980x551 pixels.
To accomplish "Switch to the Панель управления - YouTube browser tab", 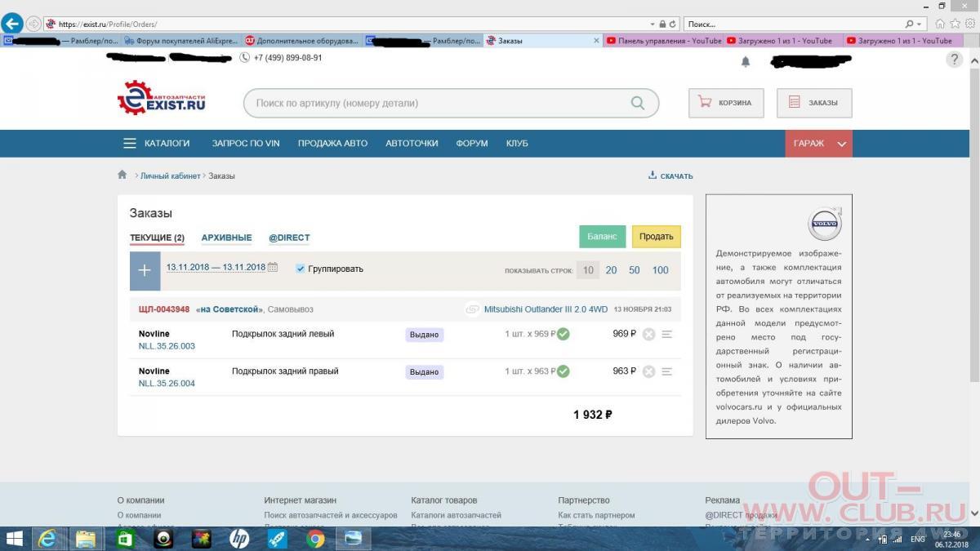I will pos(664,40).
